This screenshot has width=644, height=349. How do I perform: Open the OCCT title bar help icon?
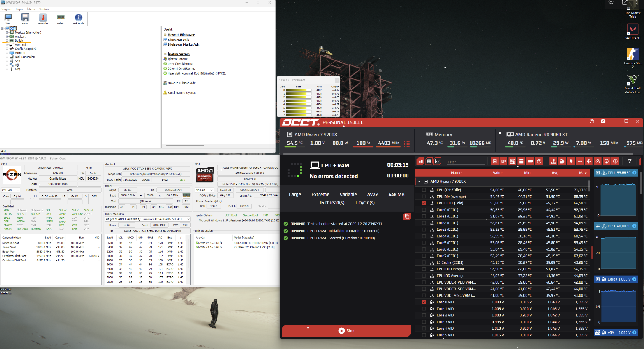592,121
